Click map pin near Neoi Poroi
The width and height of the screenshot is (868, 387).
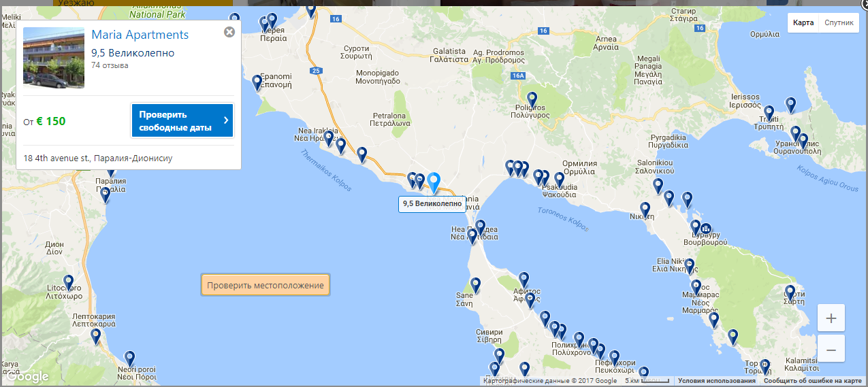[x=129, y=358]
